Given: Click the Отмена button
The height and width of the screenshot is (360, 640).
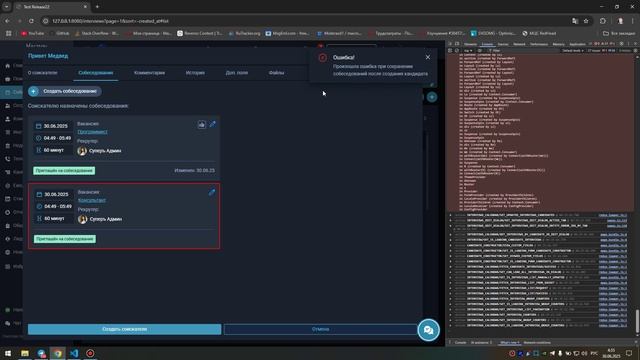Looking at the screenshot, I should 320,329.
